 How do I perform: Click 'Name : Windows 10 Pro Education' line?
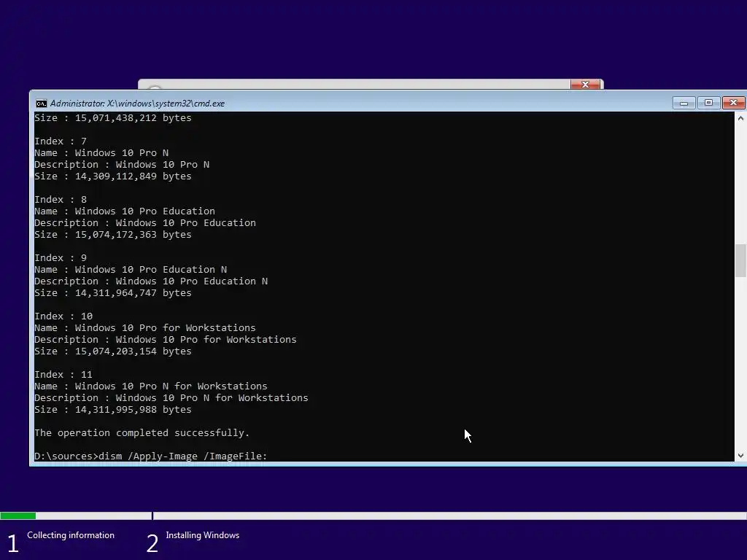tap(125, 211)
